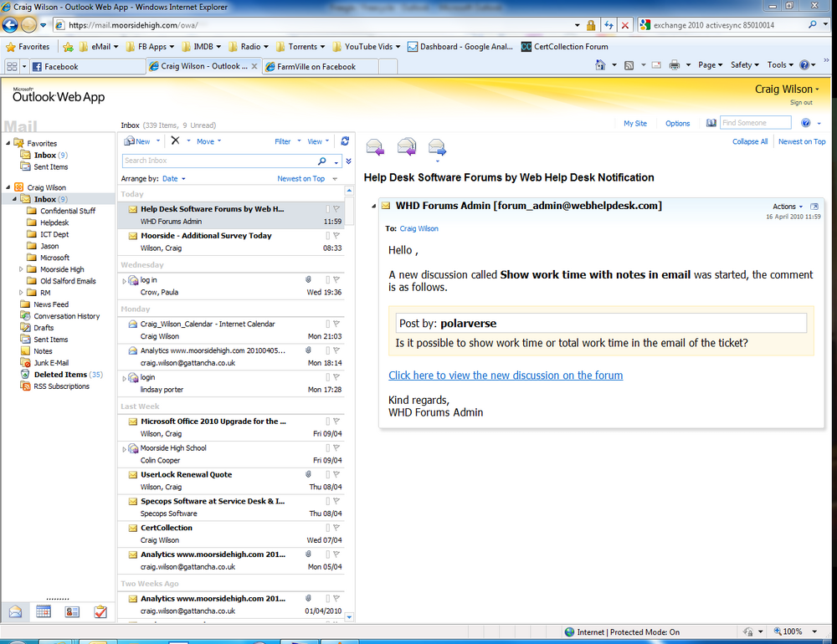Viewport: 837px width, 644px height.
Task: Click the message list scrollbar down arrow
Action: pyautogui.click(x=349, y=616)
